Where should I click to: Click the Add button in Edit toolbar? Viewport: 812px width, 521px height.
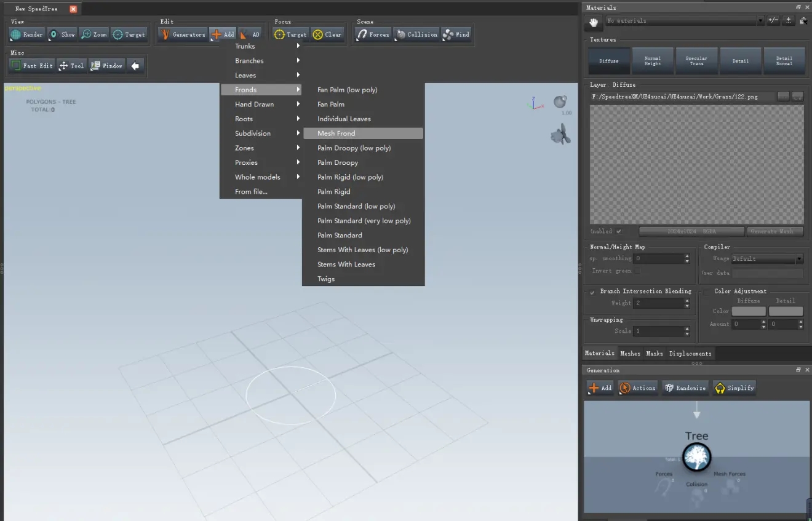tap(223, 34)
